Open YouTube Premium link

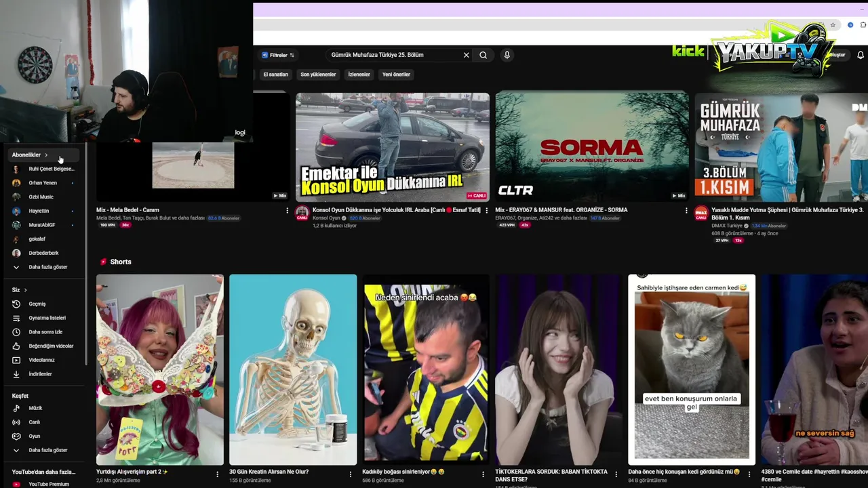point(45,484)
